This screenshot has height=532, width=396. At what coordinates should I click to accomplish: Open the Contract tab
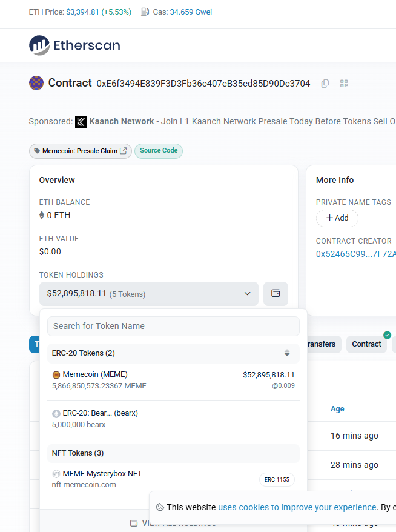pos(366,344)
